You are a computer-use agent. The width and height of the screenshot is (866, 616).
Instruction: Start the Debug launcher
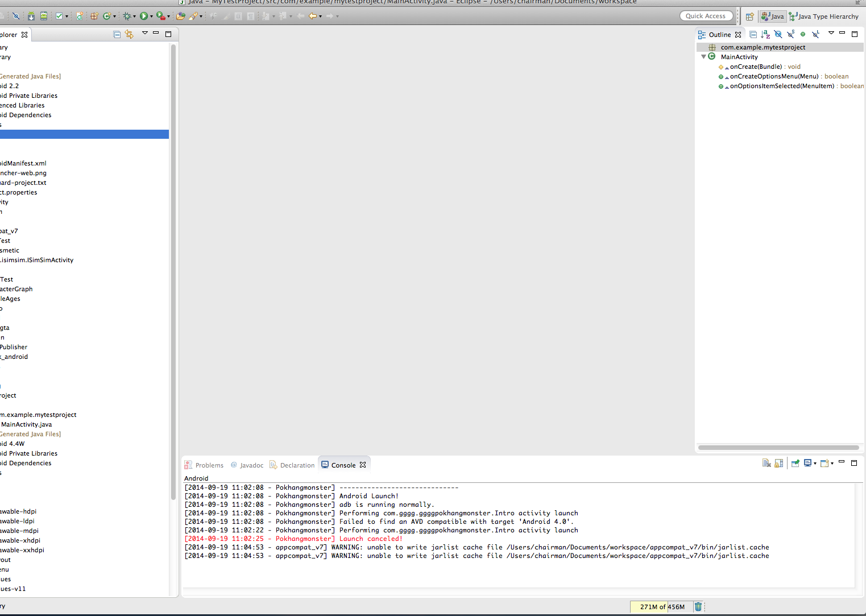click(127, 16)
